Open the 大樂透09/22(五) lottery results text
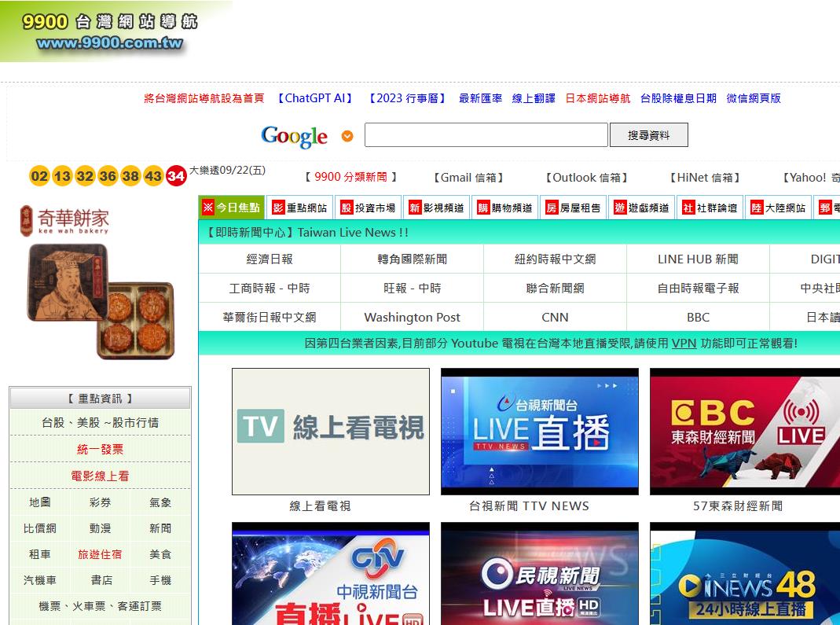840x625 pixels. [227, 171]
